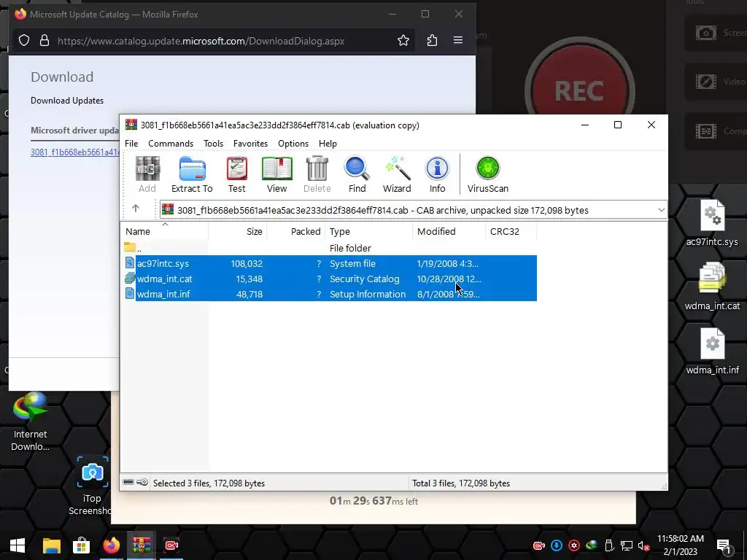Open the Windows Start menu

point(18,545)
